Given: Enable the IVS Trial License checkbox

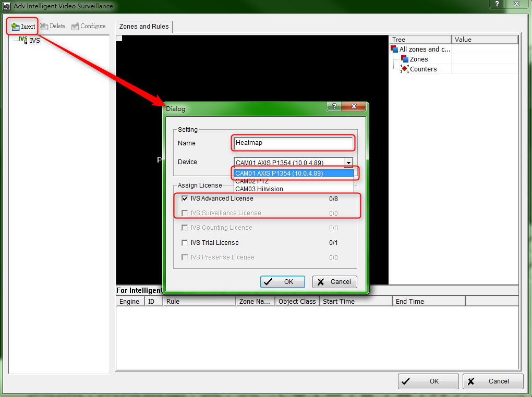Looking at the screenshot, I should 185,243.
